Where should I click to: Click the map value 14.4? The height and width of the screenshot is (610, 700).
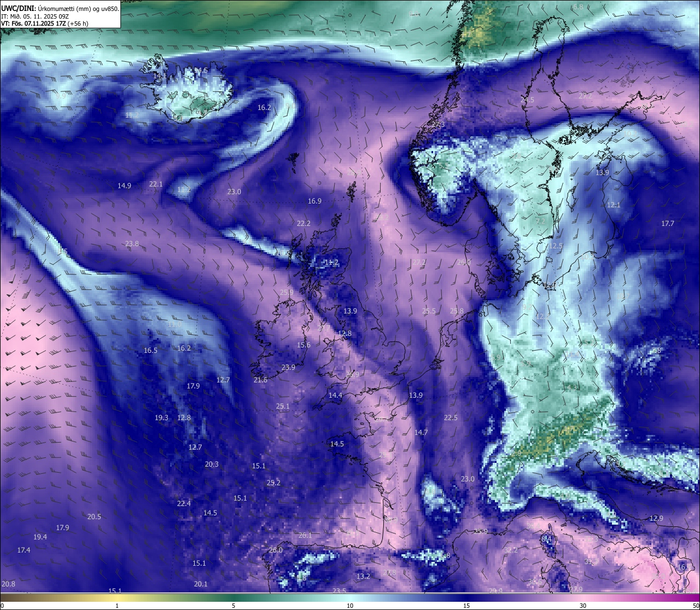(x=335, y=396)
